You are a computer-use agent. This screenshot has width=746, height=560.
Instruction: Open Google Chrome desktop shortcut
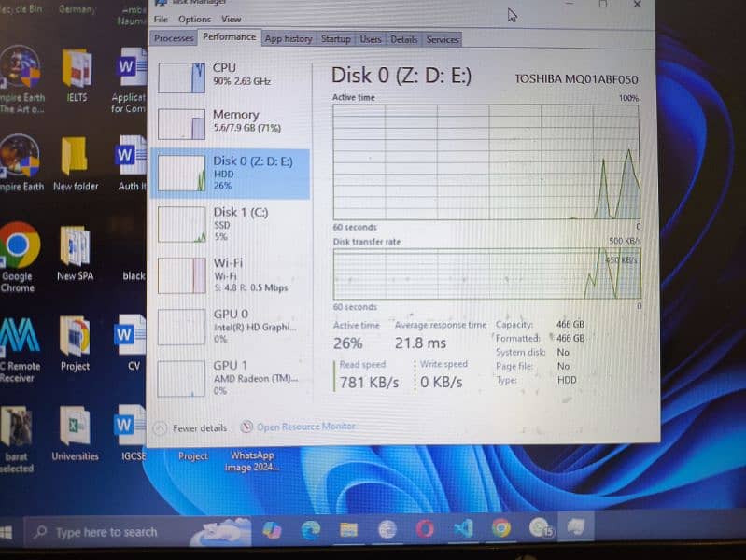tap(19, 247)
